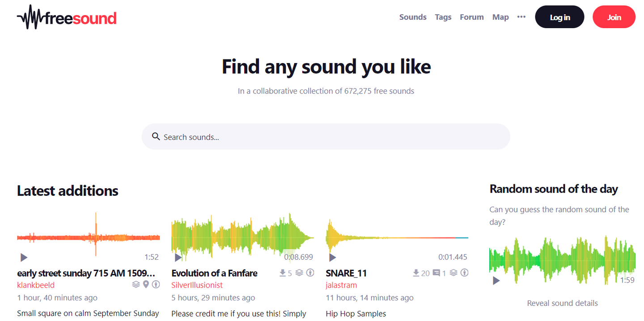Play the early street sunday sound
The width and height of the screenshot is (644, 321).
tap(24, 258)
